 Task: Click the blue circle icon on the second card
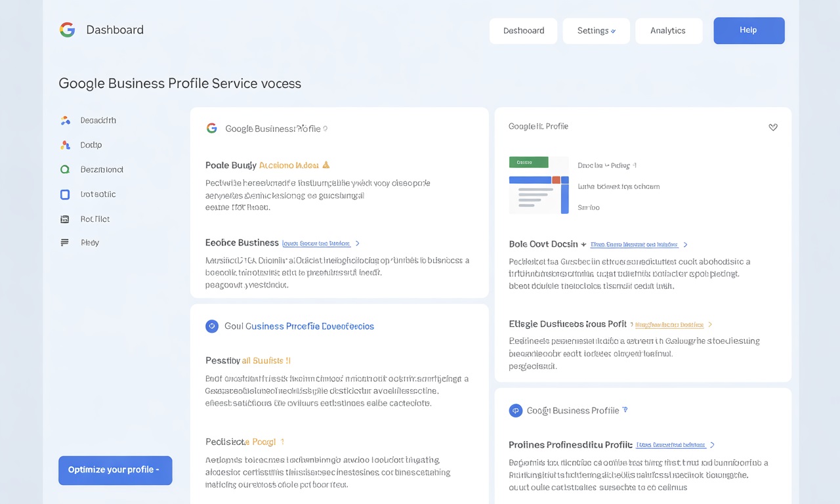click(211, 325)
